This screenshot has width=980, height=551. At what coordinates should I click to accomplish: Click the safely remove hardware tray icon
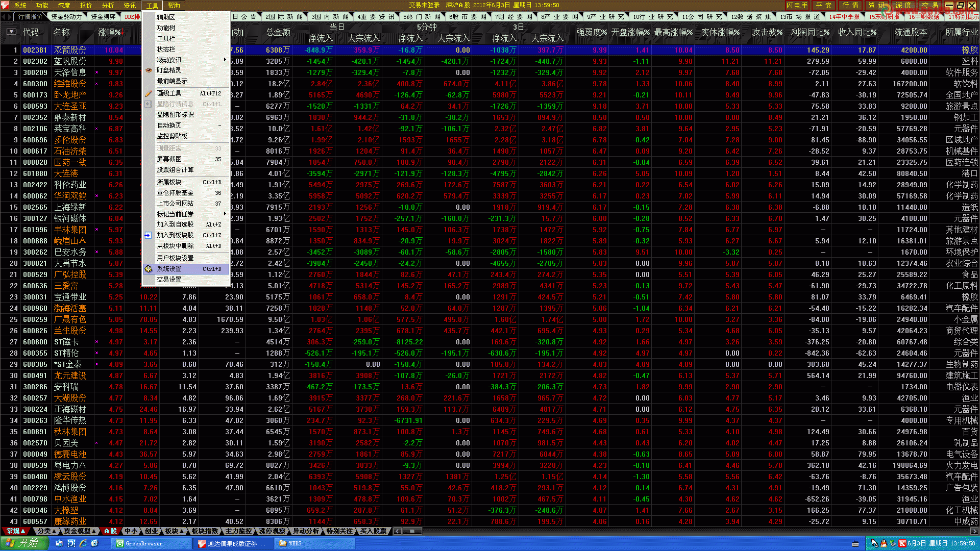pyautogui.click(x=893, y=543)
